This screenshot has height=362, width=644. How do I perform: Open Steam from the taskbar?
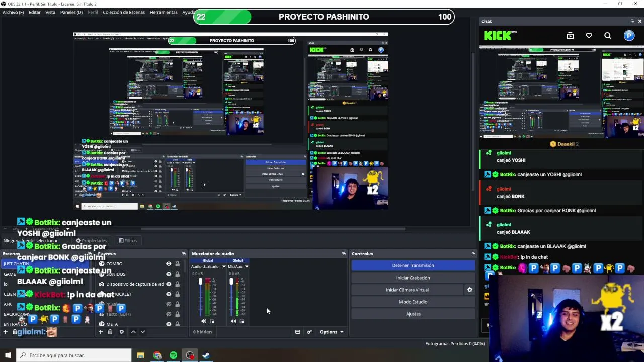[x=206, y=355]
